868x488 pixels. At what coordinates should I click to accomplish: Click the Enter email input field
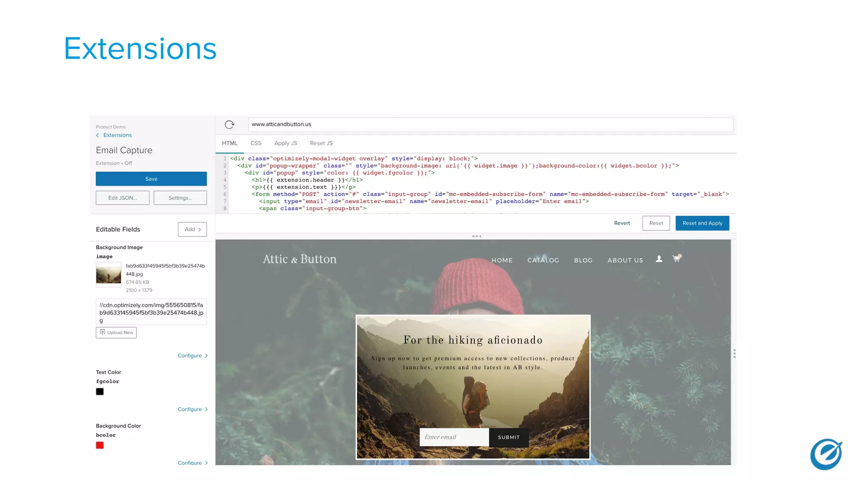453,437
